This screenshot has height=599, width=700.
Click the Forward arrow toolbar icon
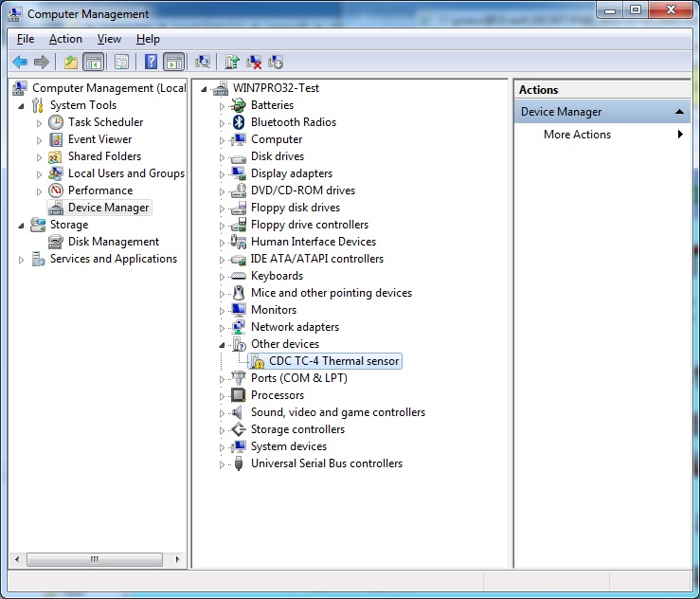point(42,63)
